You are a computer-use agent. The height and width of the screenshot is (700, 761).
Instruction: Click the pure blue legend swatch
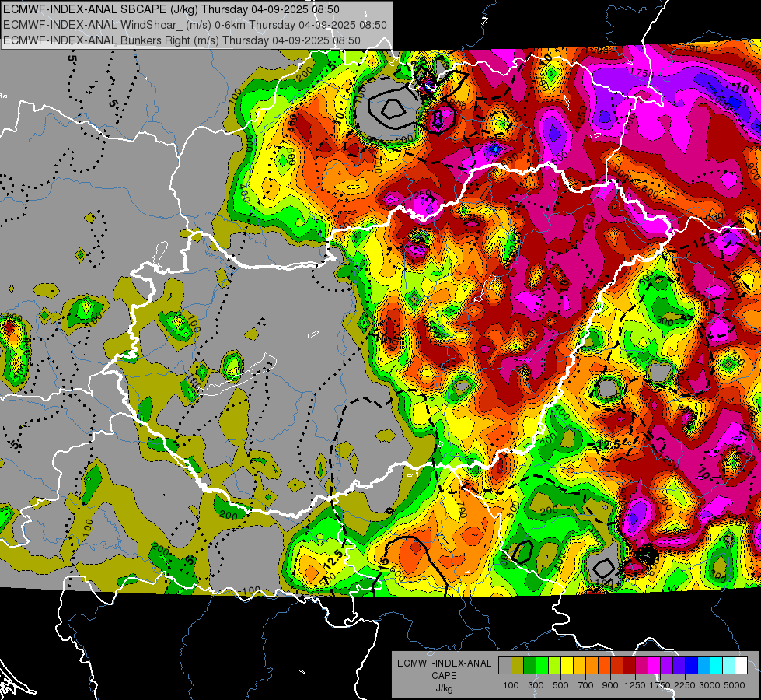coord(692,666)
